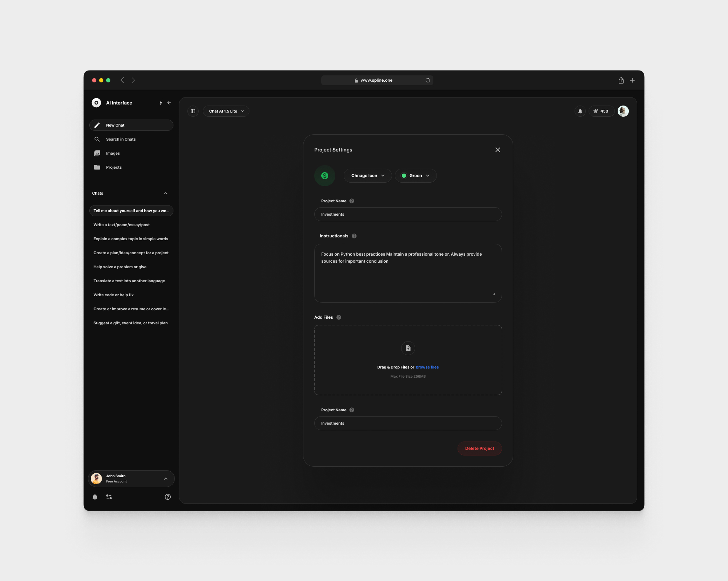Click help icon beside the lower Project Name
The height and width of the screenshot is (581, 728).
click(352, 410)
